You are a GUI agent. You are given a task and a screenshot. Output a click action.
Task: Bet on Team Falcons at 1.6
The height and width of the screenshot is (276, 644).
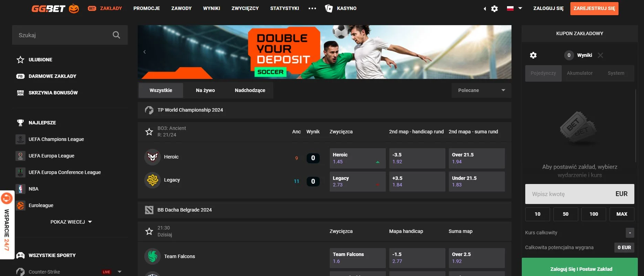(357, 258)
